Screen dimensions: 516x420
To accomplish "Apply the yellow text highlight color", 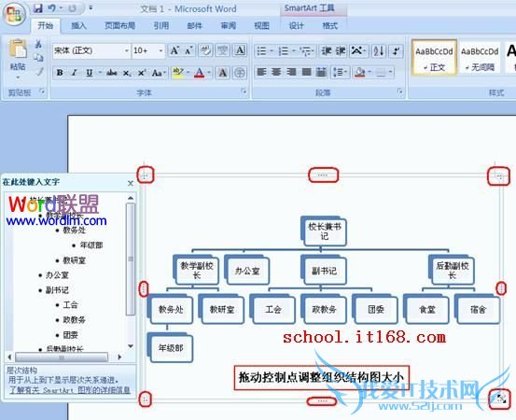I will tap(178, 73).
